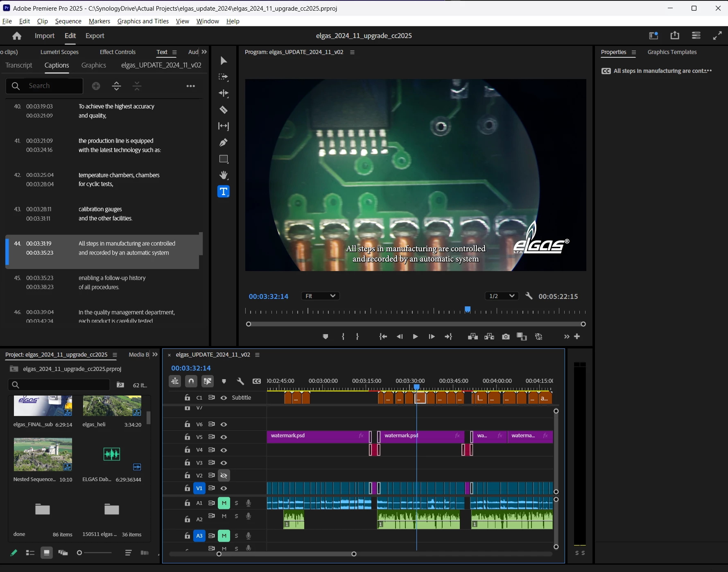The height and width of the screenshot is (572, 728).
Task: Mute audio track A1
Action: 224,503
